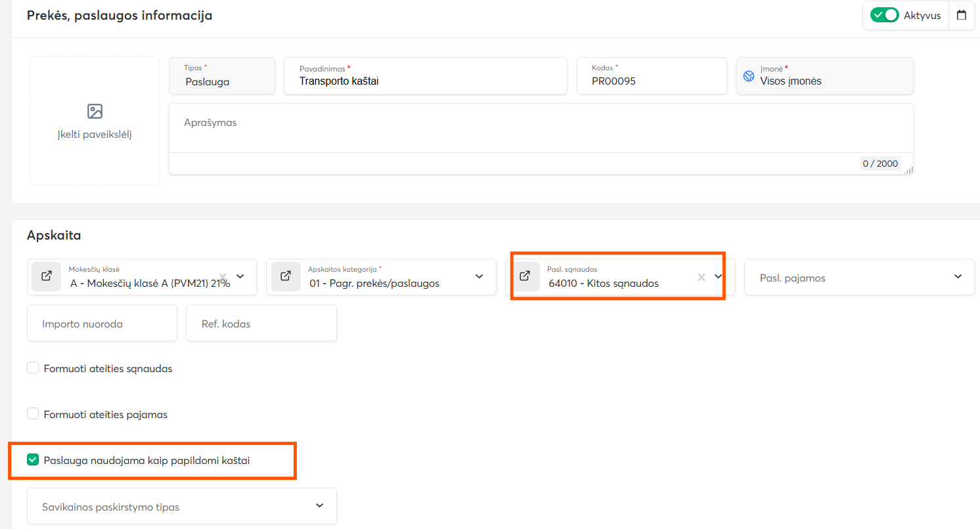The image size is (980, 529).
Task: Open the Mokesčių klasė external link icon
Action: (46, 276)
